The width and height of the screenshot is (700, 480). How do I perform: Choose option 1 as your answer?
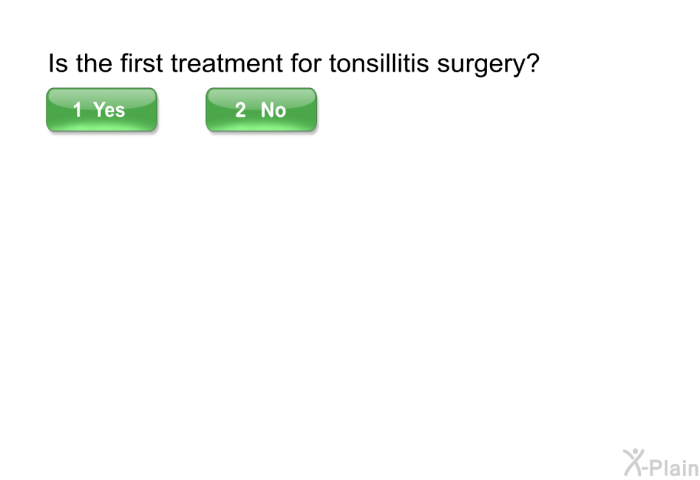point(101,110)
